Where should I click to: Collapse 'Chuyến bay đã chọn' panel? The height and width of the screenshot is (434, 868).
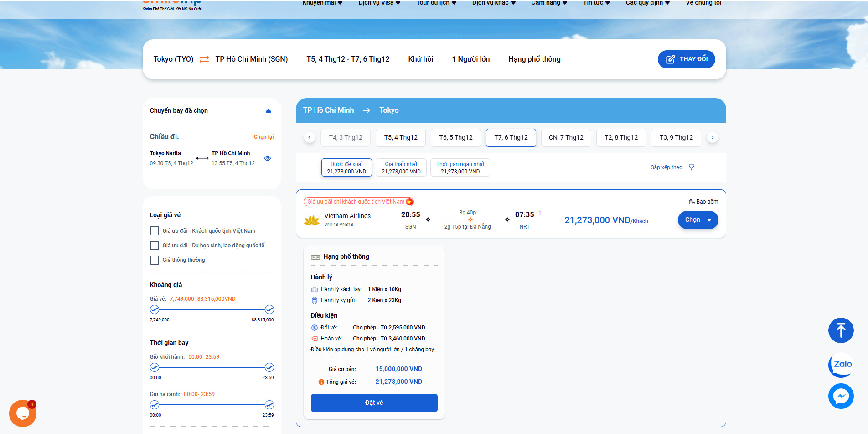pyautogui.click(x=268, y=111)
